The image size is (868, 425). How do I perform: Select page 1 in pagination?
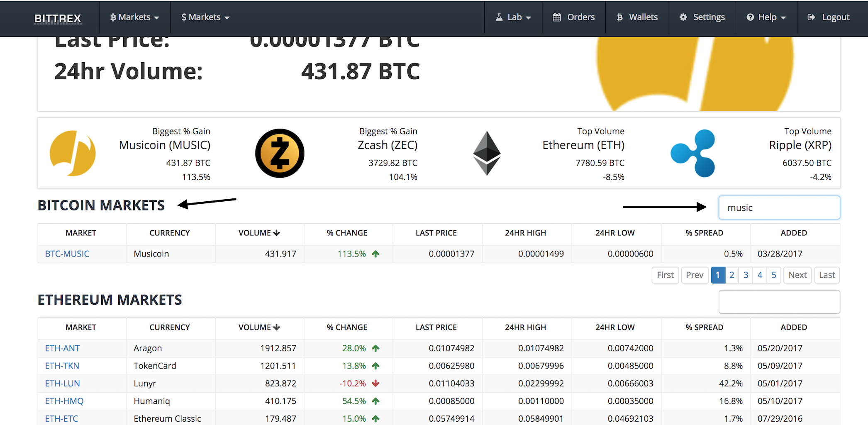pos(718,275)
